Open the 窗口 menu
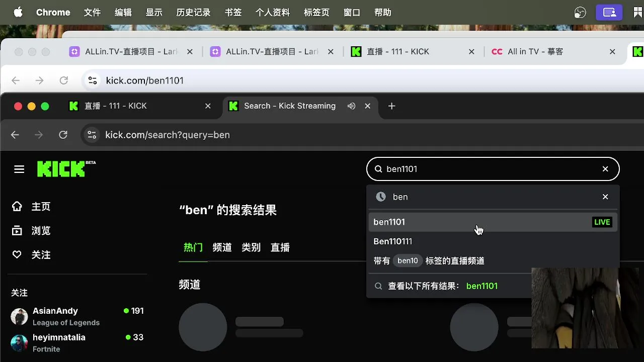The height and width of the screenshot is (362, 644). coord(352,13)
